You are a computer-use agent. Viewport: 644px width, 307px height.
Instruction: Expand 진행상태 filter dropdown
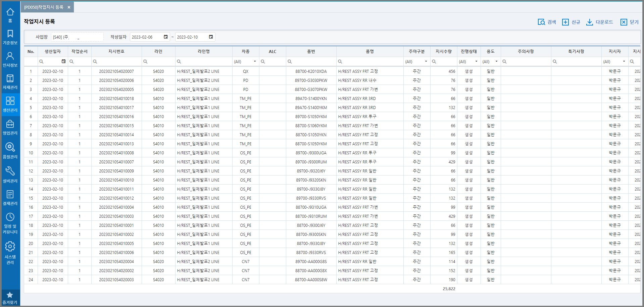(x=476, y=61)
